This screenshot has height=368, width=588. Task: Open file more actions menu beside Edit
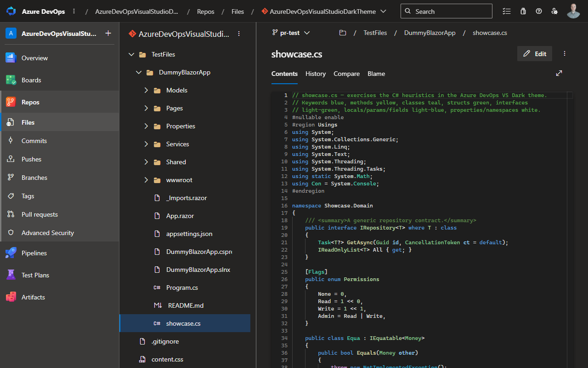point(565,53)
